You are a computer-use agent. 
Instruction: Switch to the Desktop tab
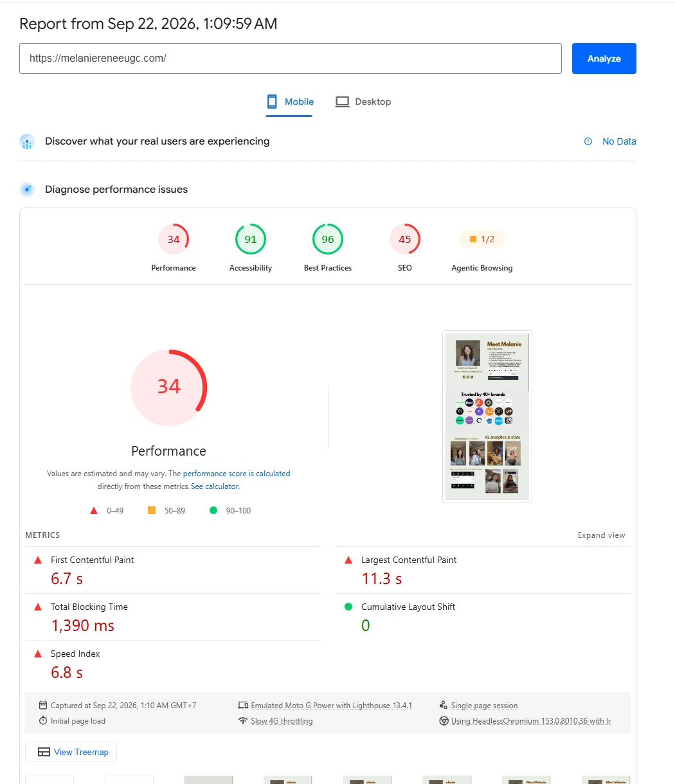coord(363,102)
